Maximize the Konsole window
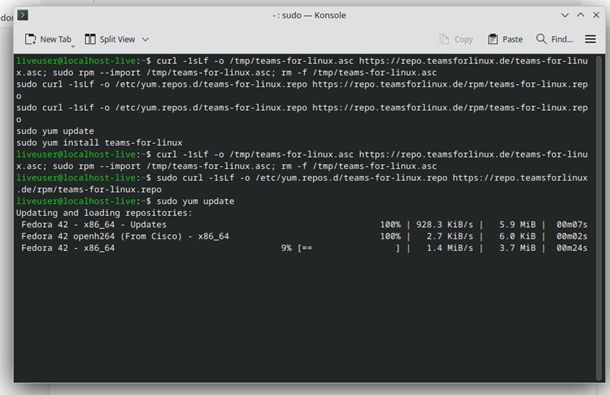Viewport: 610px width, 395px height. click(x=580, y=15)
